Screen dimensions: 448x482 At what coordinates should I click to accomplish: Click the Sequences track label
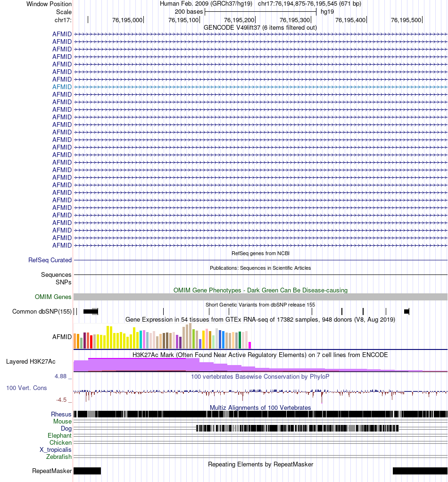coord(56,274)
